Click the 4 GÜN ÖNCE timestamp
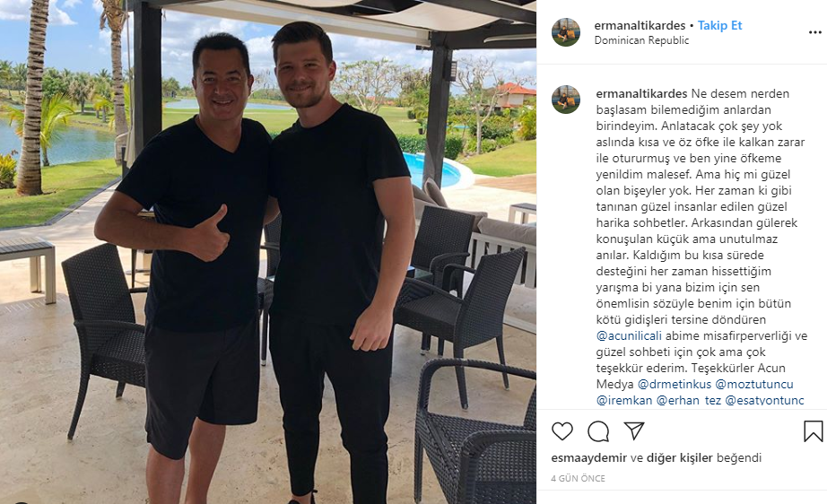The height and width of the screenshot is (504, 827). 578,478
